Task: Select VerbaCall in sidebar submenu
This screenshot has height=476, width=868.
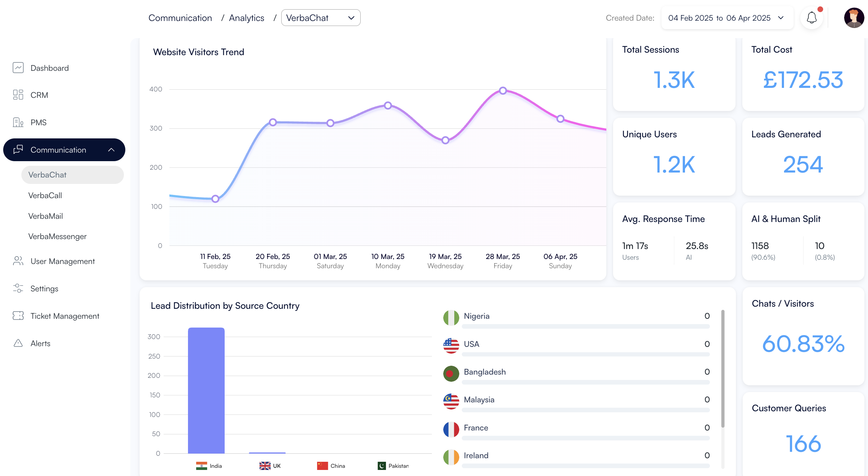Action: point(45,195)
